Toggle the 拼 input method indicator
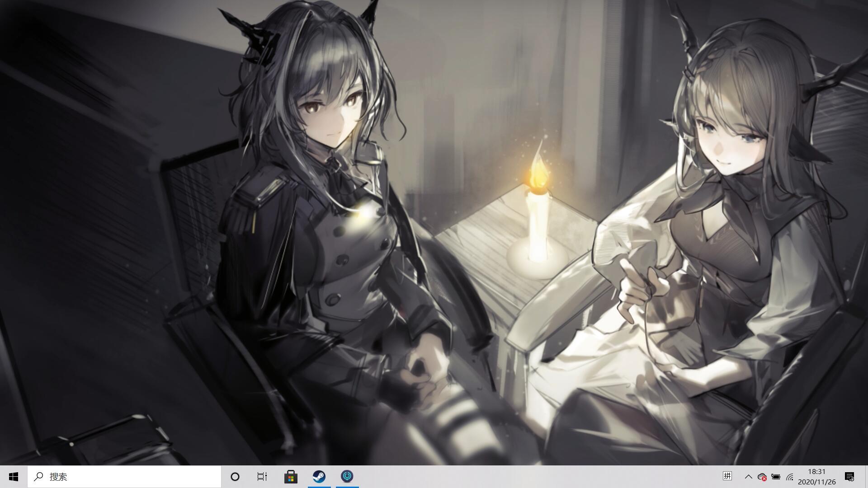The height and width of the screenshot is (488, 868). 727,476
